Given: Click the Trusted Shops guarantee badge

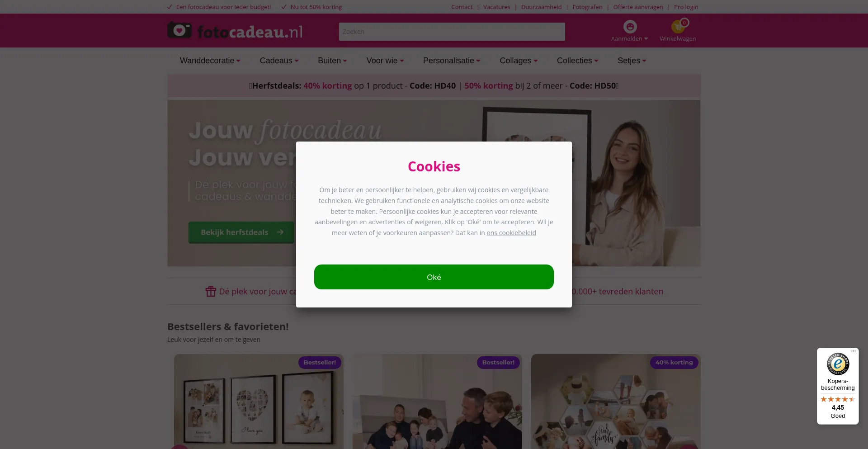Looking at the screenshot, I should click(838, 364).
